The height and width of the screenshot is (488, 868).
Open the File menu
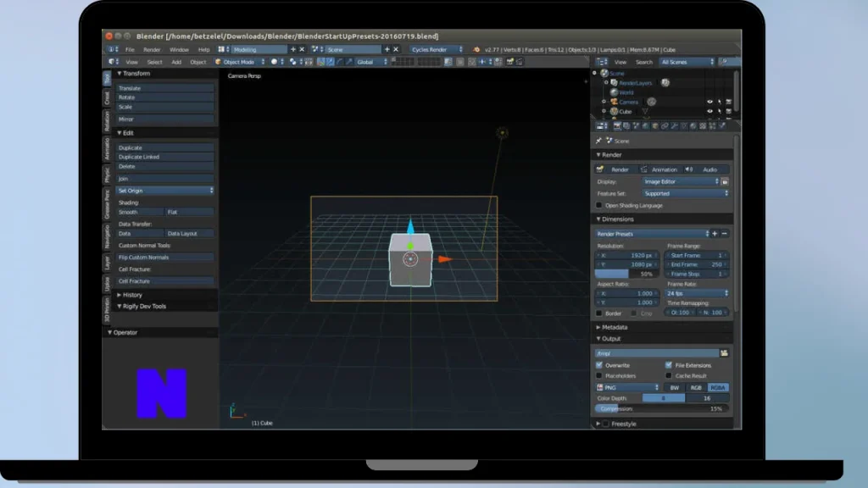[130, 50]
